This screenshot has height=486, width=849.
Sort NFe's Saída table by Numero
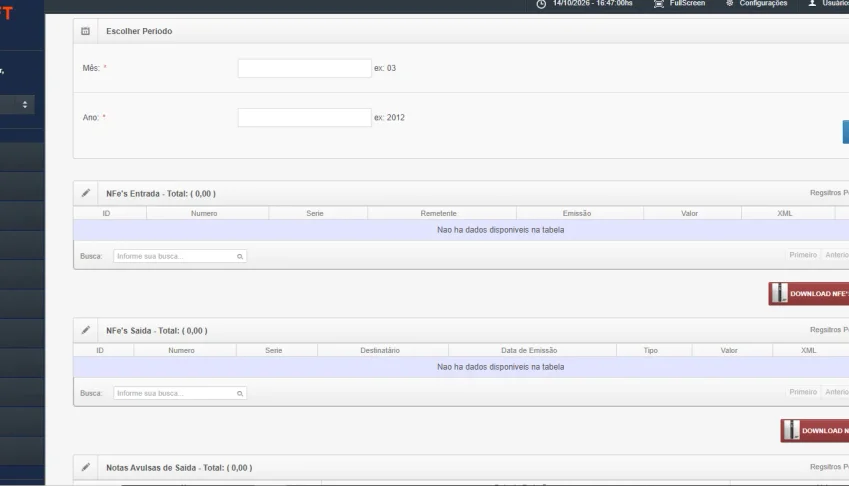click(x=185, y=350)
